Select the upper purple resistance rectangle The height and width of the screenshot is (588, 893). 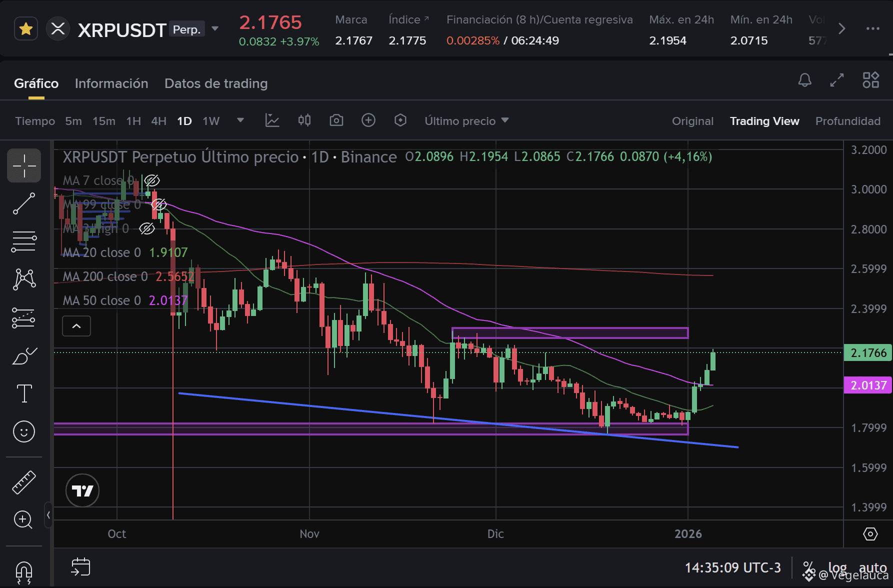[x=570, y=333]
